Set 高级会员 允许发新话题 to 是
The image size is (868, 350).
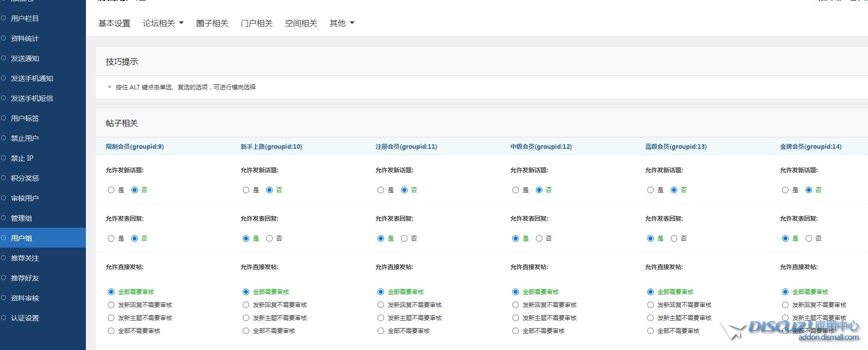coord(650,190)
